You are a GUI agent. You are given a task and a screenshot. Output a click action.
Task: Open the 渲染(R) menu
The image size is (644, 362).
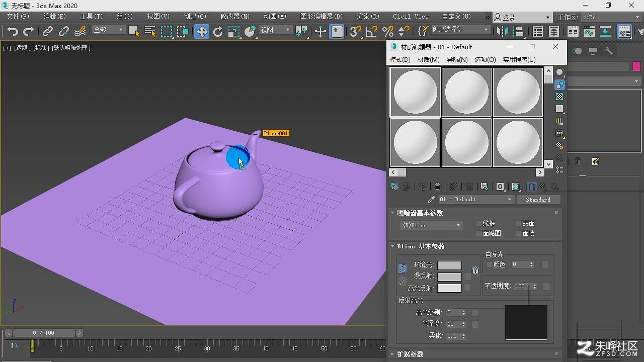click(368, 17)
